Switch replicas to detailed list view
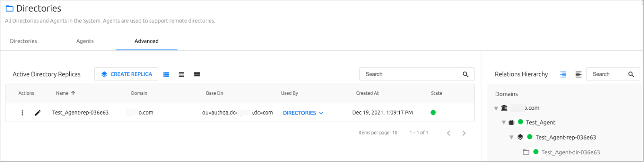The width and height of the screenshot is (644, 162). pyautogui.click(x=166, y=74)
